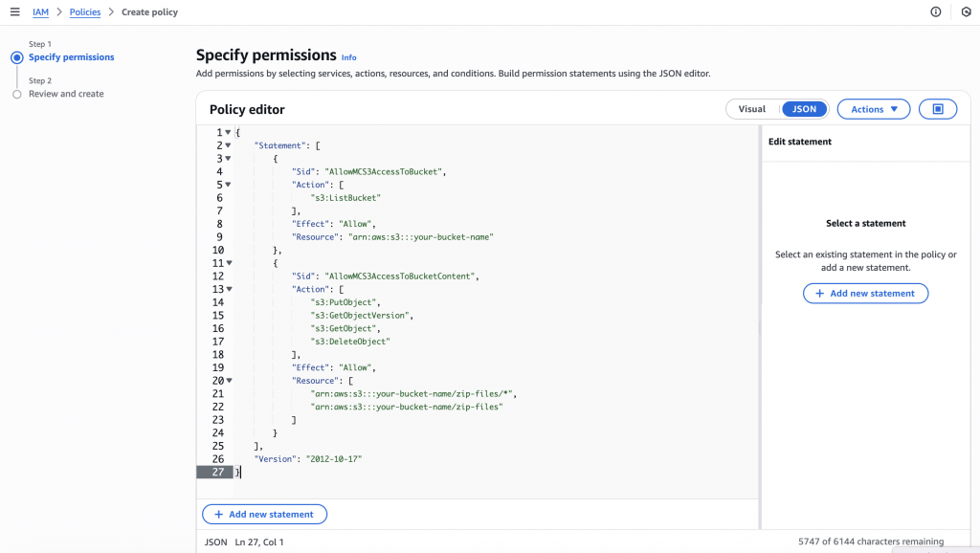
Task: Click the Create policy breadcrumb text
Action: click(149, 12)
